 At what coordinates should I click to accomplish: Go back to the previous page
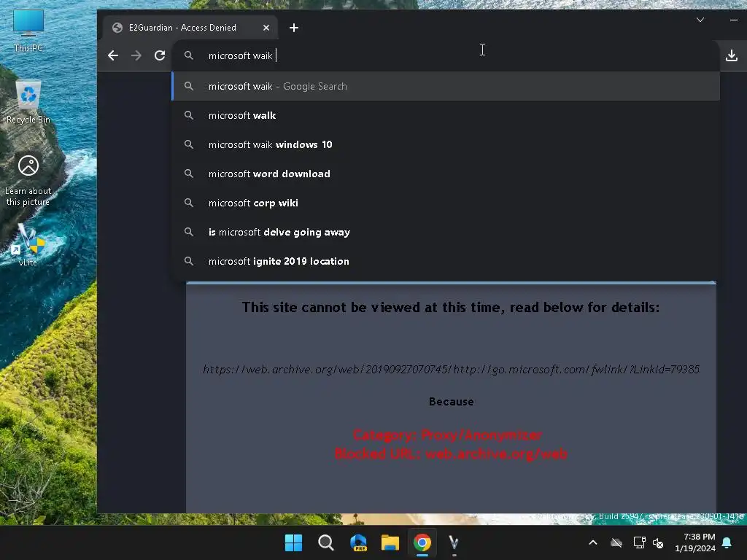tap(113, 55)
